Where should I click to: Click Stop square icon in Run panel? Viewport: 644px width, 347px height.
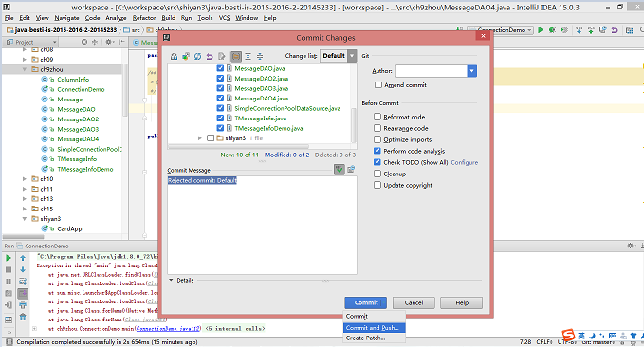9,270
